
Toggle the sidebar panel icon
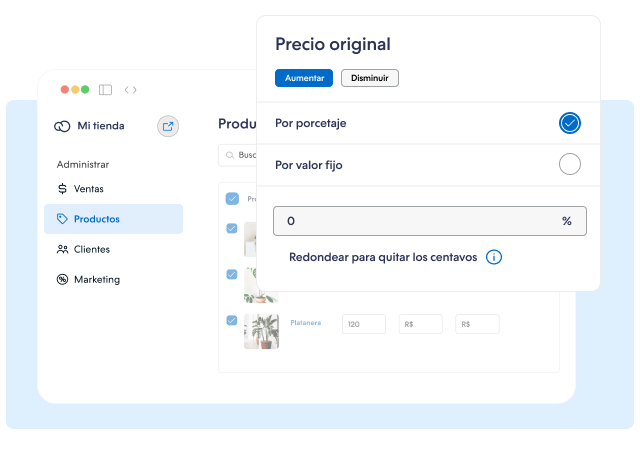[x=105, y=90]
